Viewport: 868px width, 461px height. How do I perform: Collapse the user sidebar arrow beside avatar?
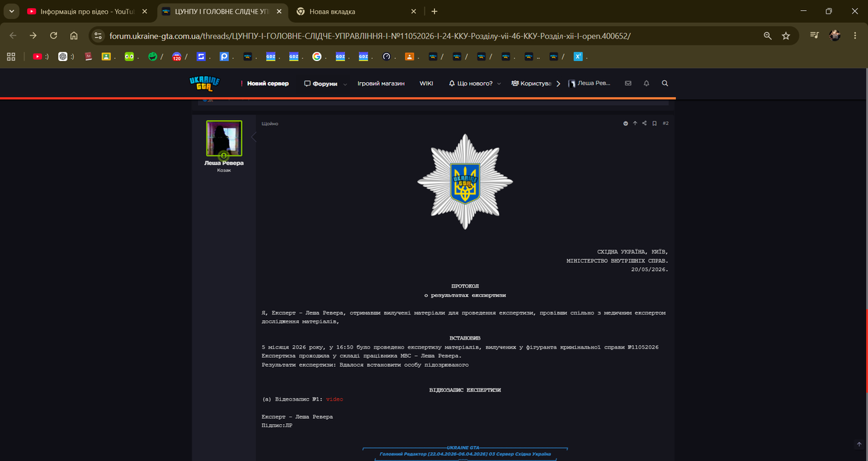(253, 137)
